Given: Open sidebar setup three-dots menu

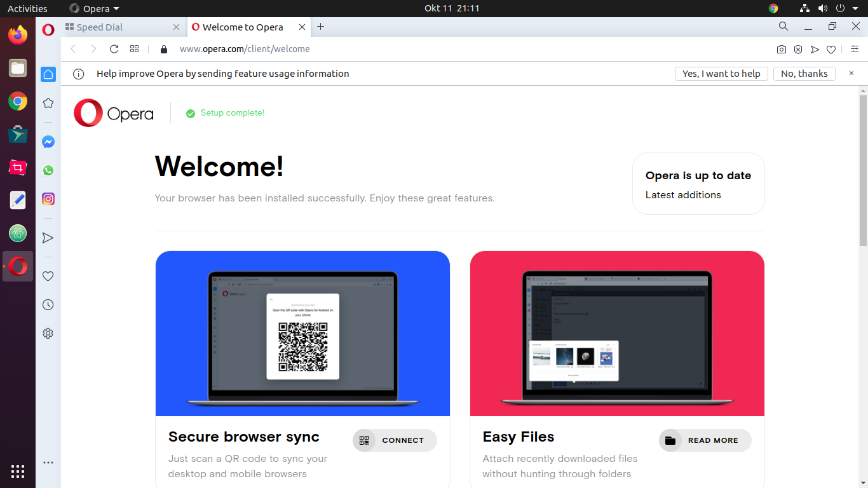Looking at the screenshot, I should (x=48, y=463).
